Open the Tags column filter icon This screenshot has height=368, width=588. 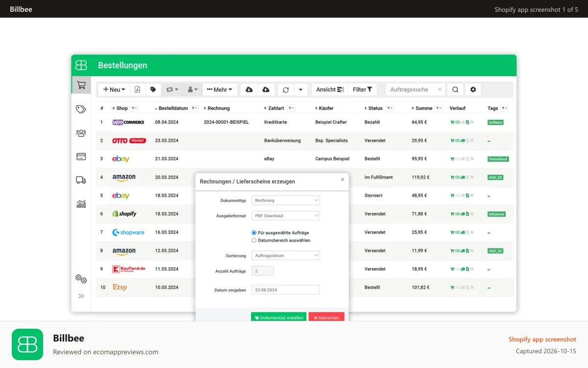click(x=505, y=108)
